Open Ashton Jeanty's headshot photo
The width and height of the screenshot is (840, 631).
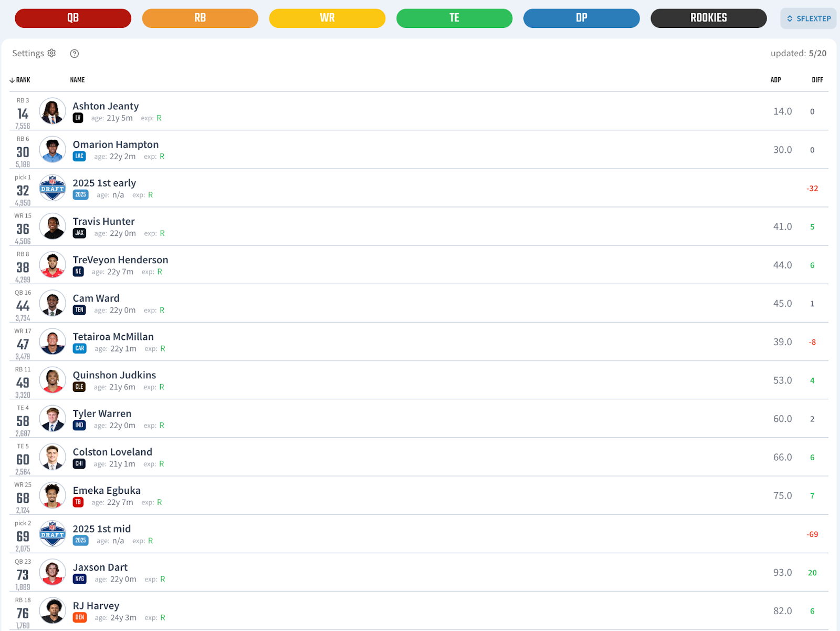click(52, 111)
